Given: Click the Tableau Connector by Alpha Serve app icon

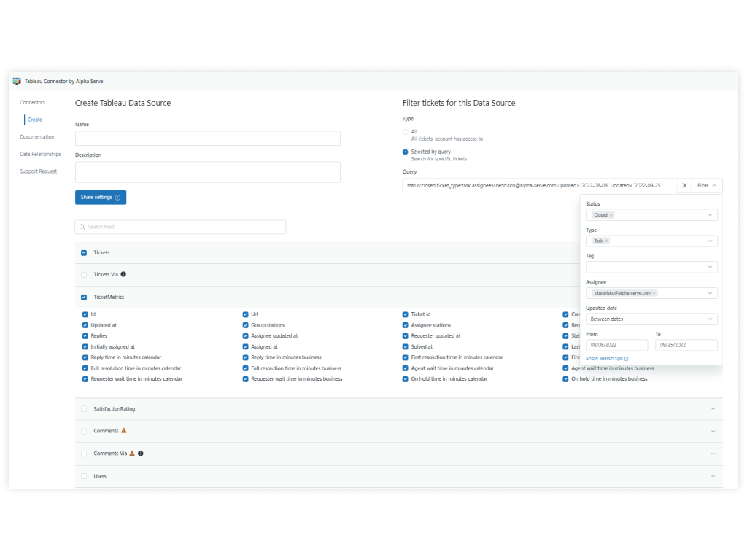Looking at the screenshot, I should (x=16, y=81).
